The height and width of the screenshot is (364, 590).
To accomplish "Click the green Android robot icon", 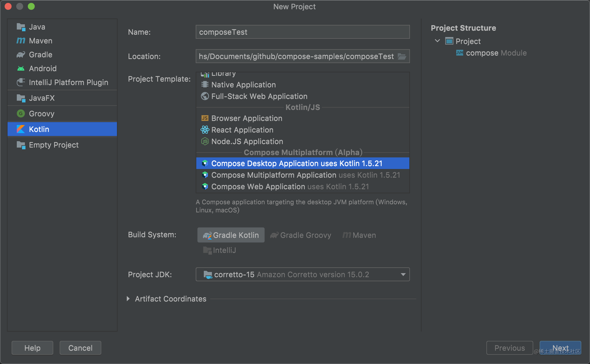I will tap(21, 69).
